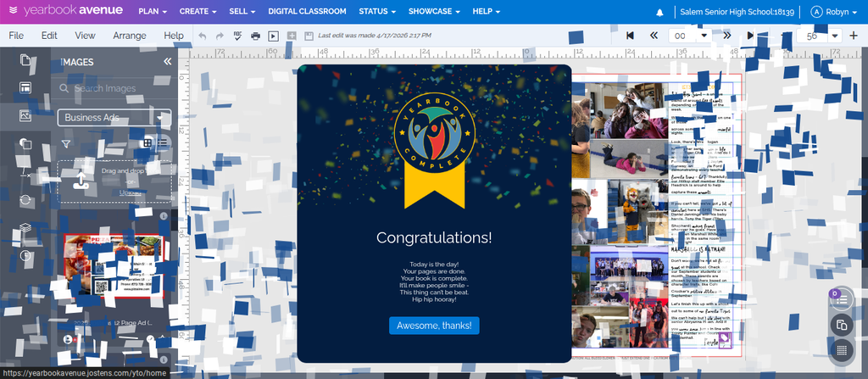This screenshot has width=868, height=379.
Task: Open the Layers panel icon
Action: [x=25, y=228]
